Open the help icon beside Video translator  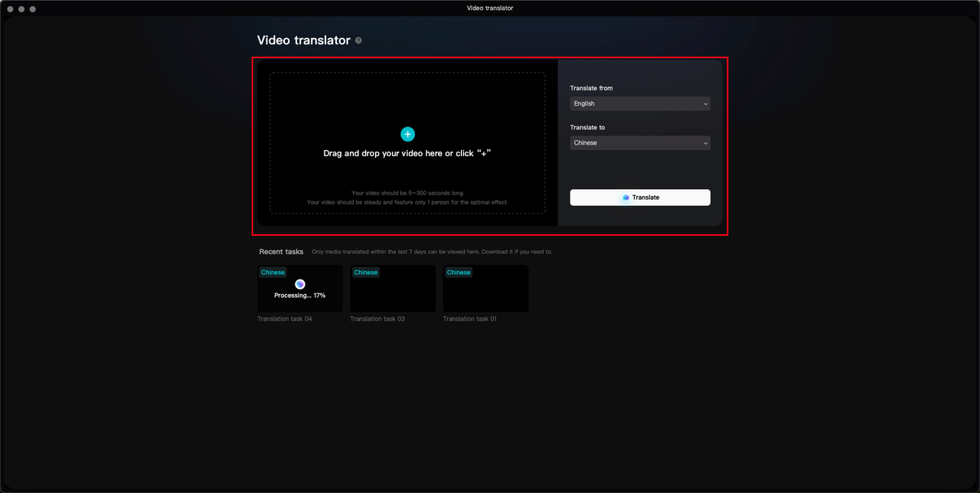pos(358,41)
